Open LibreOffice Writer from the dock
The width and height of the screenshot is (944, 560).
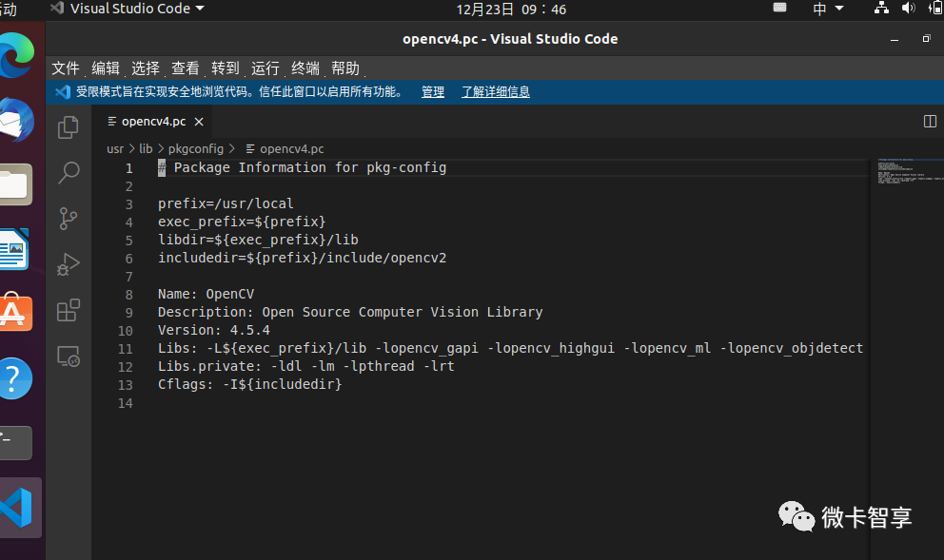14,249
